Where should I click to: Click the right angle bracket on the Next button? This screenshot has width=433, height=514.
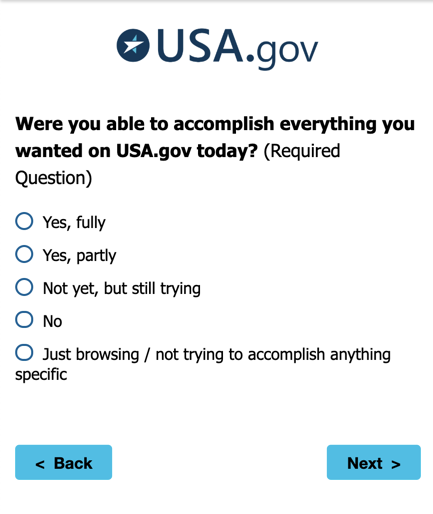click(396, 464)
